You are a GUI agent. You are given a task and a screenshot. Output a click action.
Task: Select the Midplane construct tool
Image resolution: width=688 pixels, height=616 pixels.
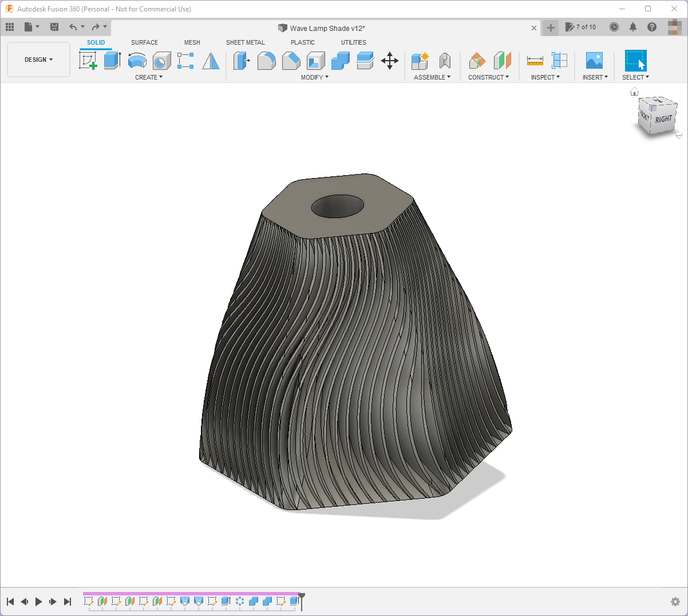click(x=502, y=61)
